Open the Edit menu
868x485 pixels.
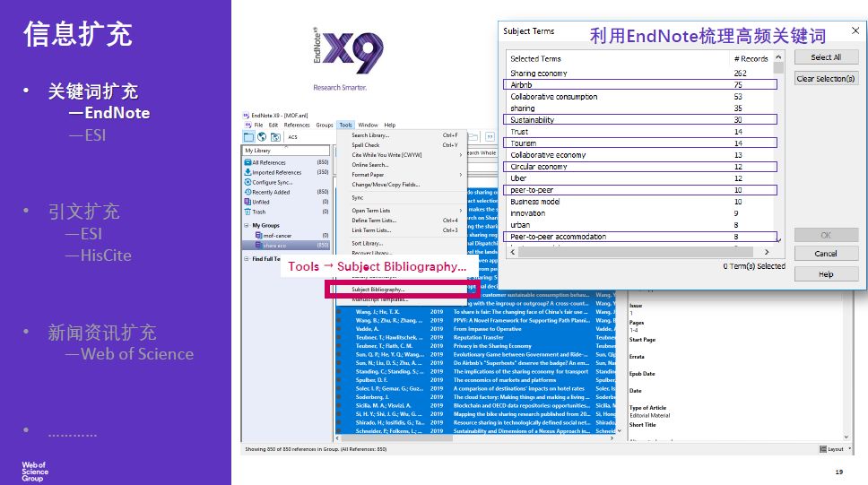(x=273, y=126)
